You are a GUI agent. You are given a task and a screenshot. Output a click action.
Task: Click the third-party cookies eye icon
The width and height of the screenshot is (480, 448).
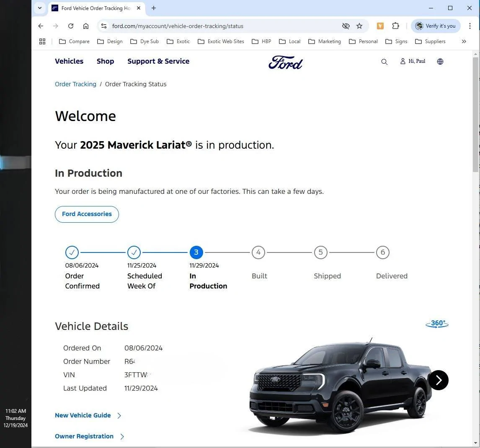tap(346, 26)
